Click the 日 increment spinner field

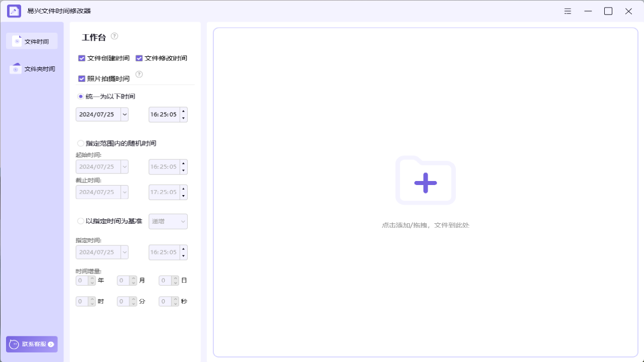coord(169,281)
